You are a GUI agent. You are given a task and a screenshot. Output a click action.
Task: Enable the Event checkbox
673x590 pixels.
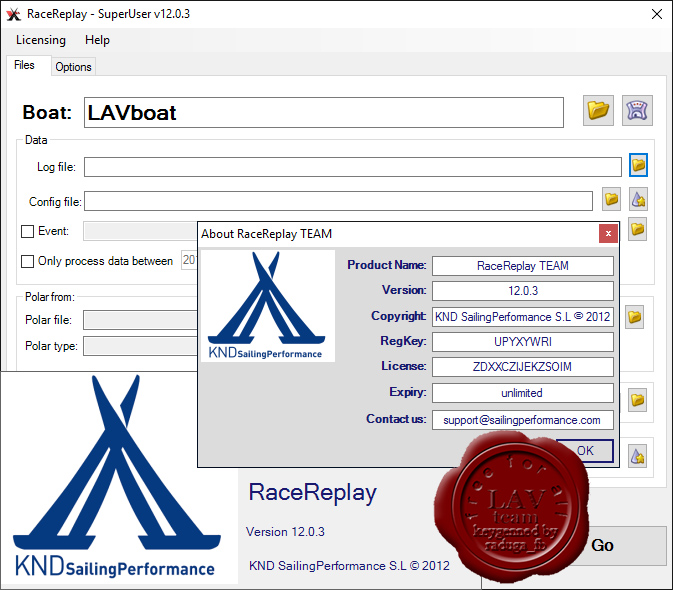[x=27, y=231]
